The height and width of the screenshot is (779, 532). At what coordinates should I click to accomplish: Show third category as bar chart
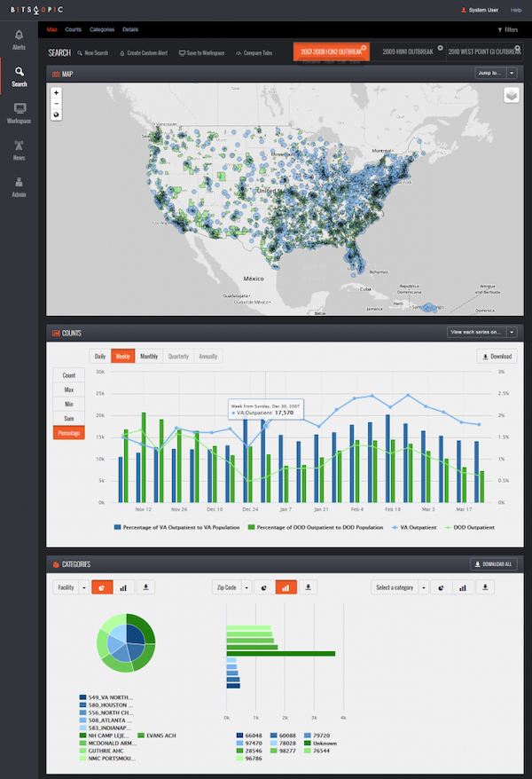[x=463, y=587]
